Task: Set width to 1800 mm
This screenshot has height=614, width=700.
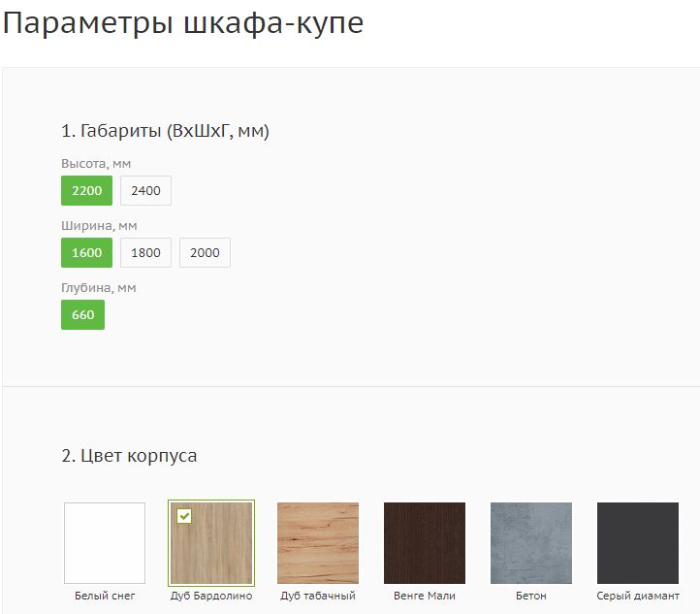Action: [145, 253]
